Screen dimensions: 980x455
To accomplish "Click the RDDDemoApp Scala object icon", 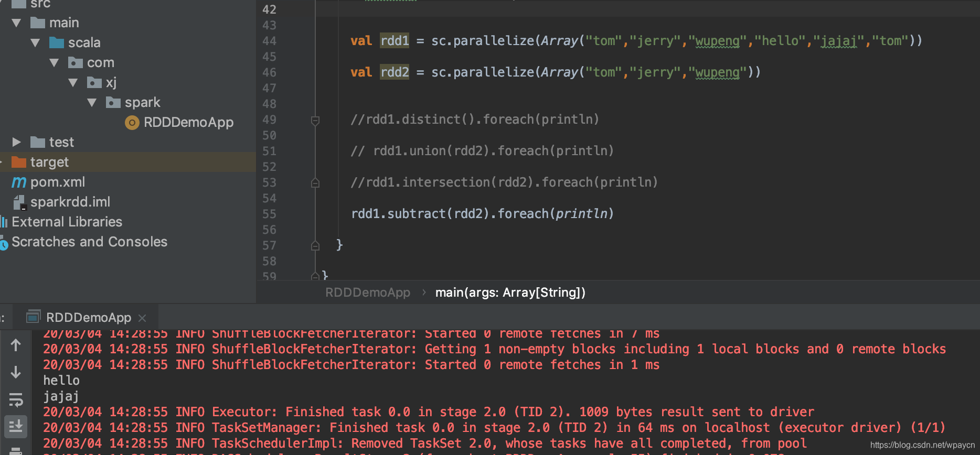I will (x=132, y=123).
